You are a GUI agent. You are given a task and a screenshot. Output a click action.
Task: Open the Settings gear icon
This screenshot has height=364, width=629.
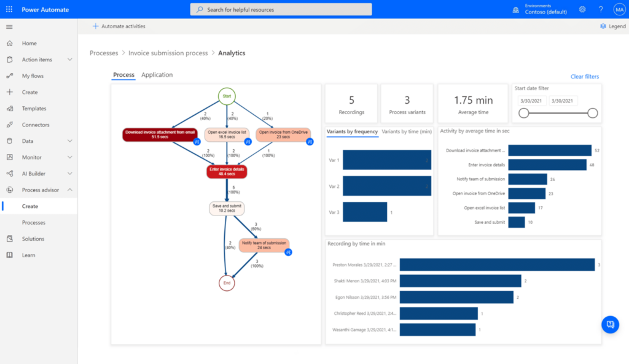coord(582,9)
